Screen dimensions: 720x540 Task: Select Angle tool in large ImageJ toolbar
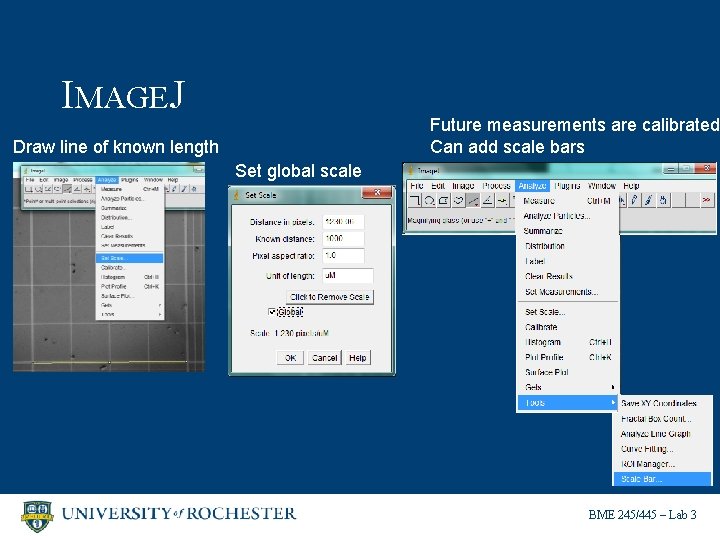[x=488, y=200]
